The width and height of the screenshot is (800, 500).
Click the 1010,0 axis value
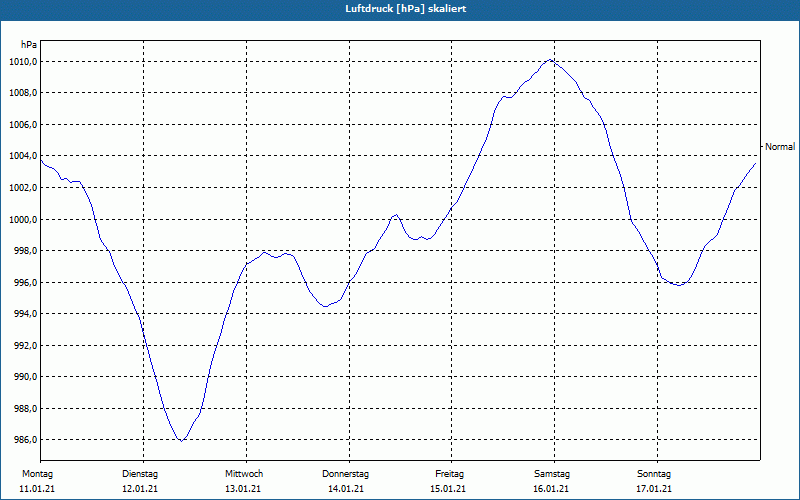tap(22, 62)
